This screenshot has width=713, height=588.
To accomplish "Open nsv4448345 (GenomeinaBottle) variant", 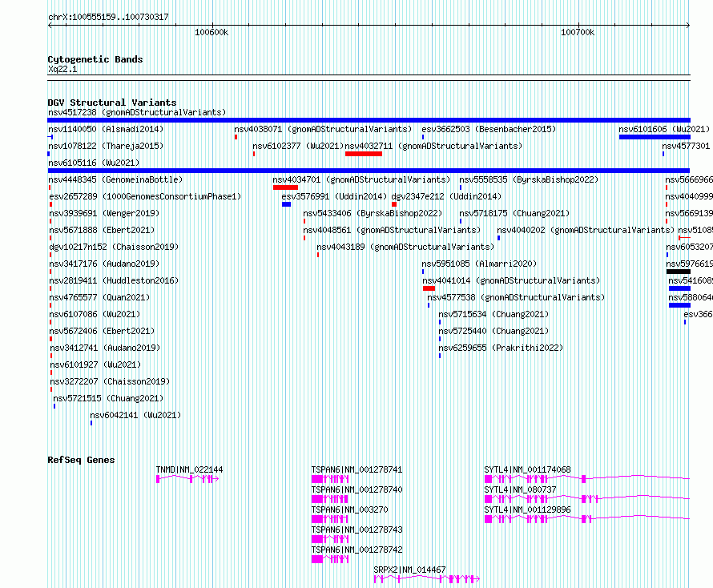I will click(115, 179).
